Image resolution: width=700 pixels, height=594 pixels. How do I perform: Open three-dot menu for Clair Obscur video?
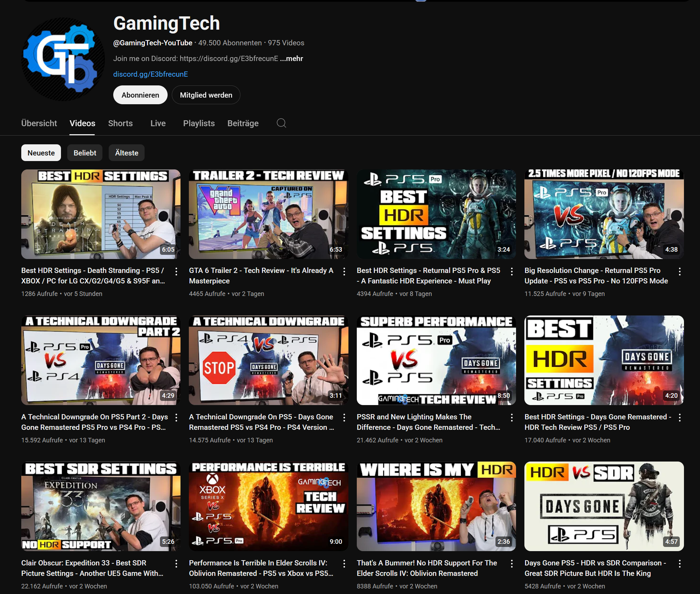point(176,563)
